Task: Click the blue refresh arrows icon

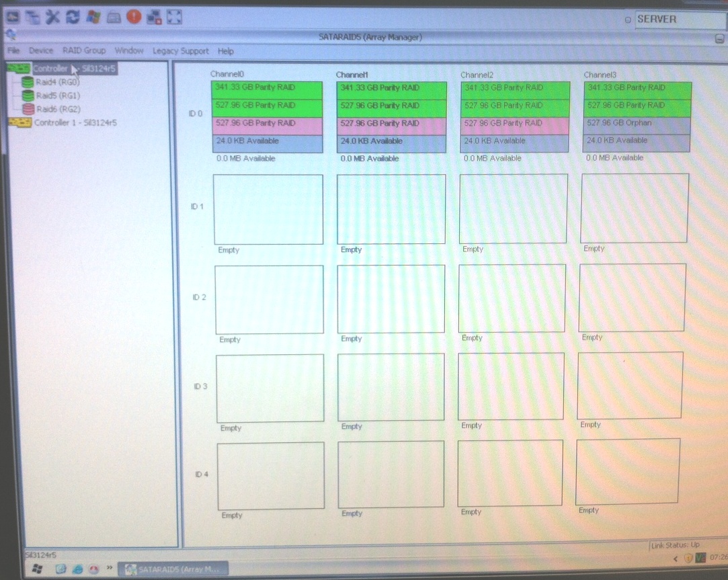Action: pos(73,17)
